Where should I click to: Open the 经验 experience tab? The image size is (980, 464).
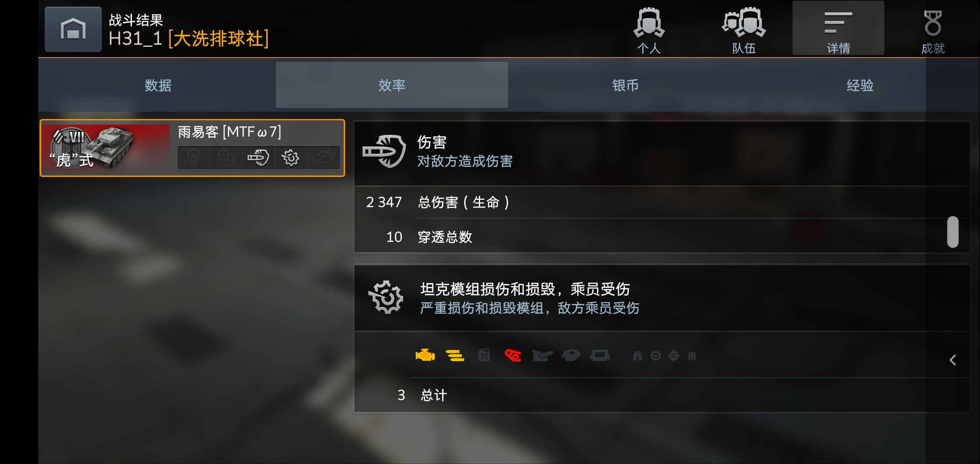860,85
